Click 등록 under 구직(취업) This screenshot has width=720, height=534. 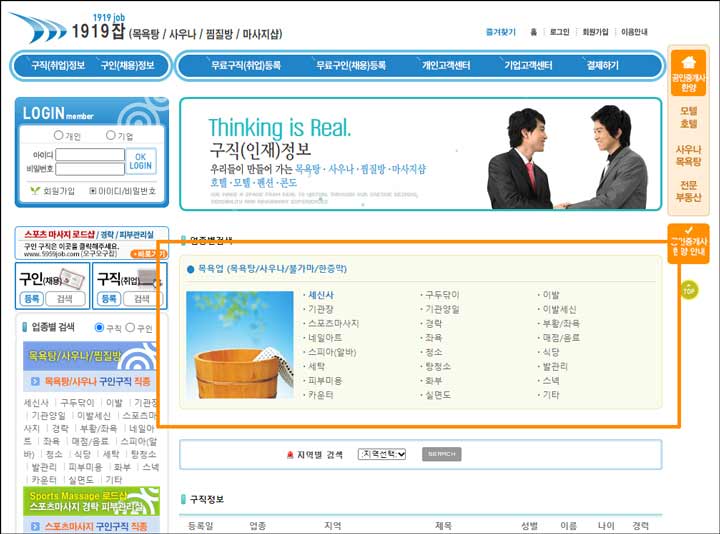(x=109, y=299)
